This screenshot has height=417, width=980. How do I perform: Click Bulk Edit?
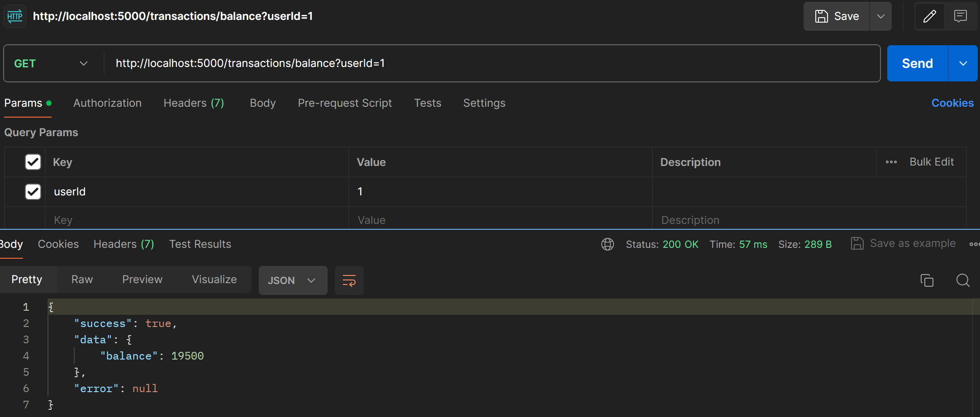coord(932,162)
